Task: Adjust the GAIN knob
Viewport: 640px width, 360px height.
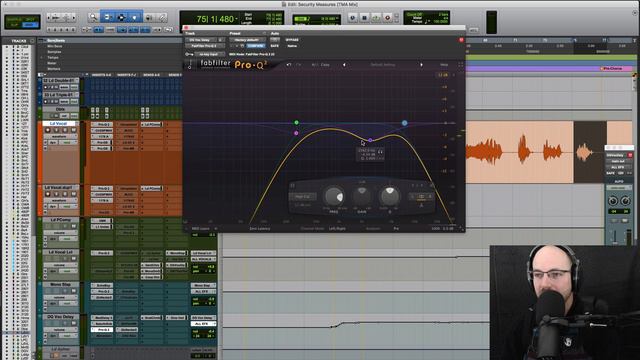Action: [362, 196]
